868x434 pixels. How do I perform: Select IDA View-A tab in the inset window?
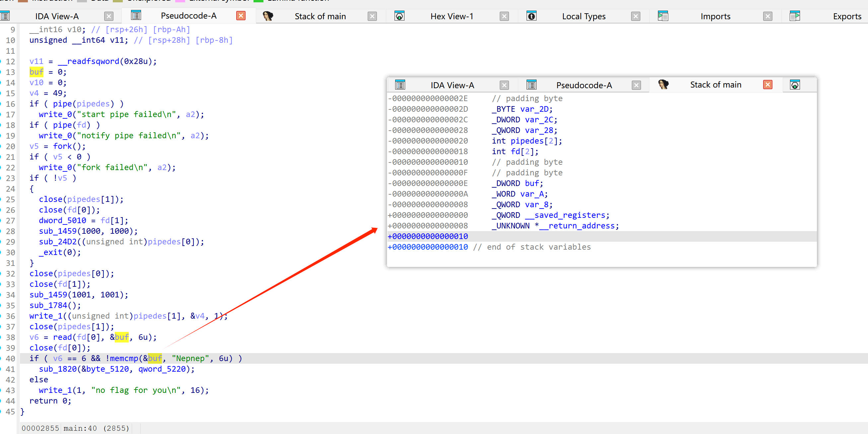tap(452, 85)
